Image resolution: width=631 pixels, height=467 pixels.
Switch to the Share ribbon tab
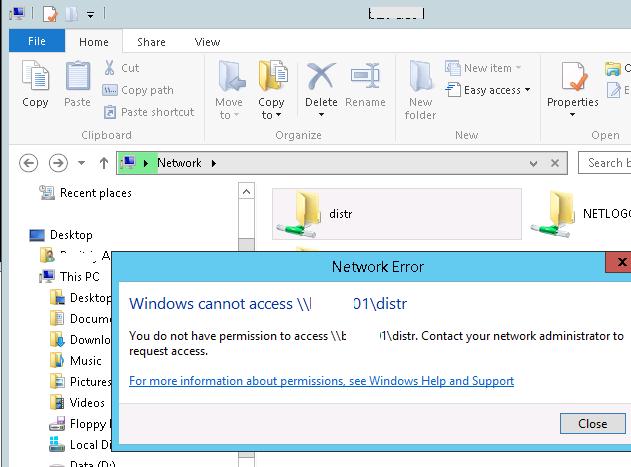(151, 42)
